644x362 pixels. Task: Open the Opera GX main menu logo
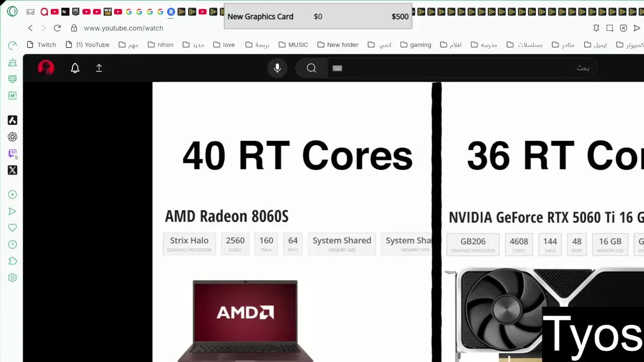click(x=13, y=11)
